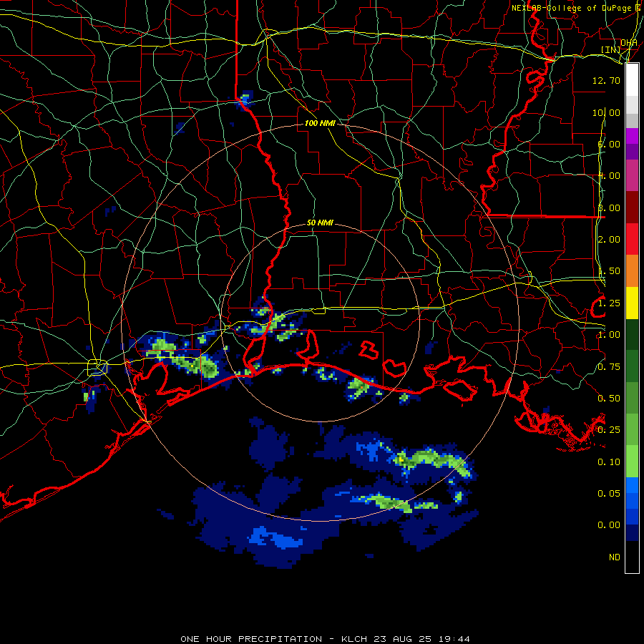Click the bright red 2.00 legend swatch
The width and height of the screenshot is (644, 644).
pos(632,239)
